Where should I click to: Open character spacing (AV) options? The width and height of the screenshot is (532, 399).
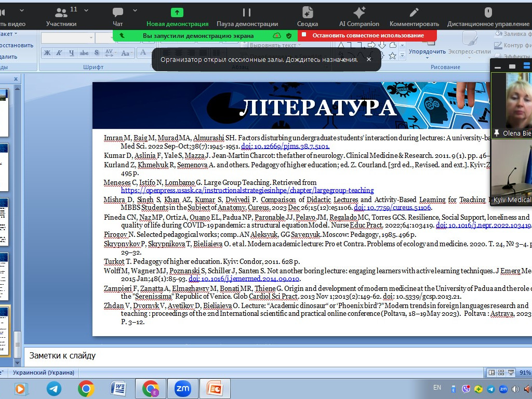pyautogui.click(x=110, y=52)
